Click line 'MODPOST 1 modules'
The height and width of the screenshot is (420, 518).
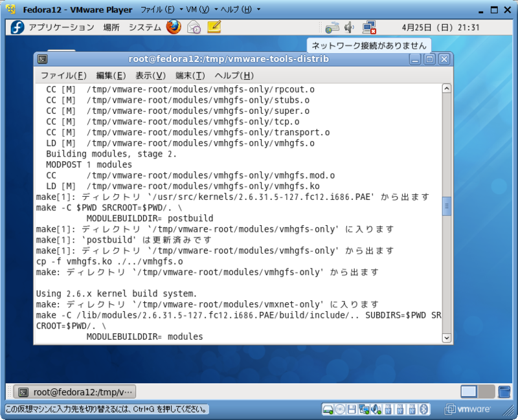89,164
